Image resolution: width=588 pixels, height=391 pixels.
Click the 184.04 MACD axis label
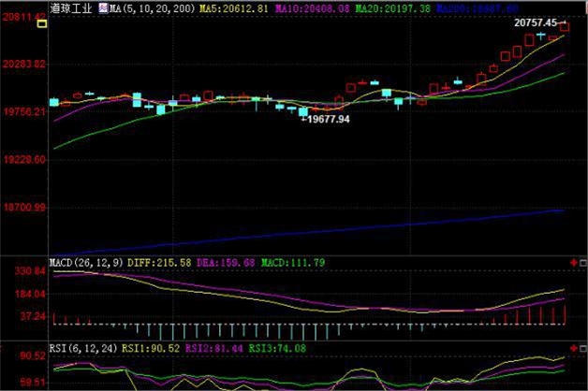pyautogui.click(x=30, y=294)
